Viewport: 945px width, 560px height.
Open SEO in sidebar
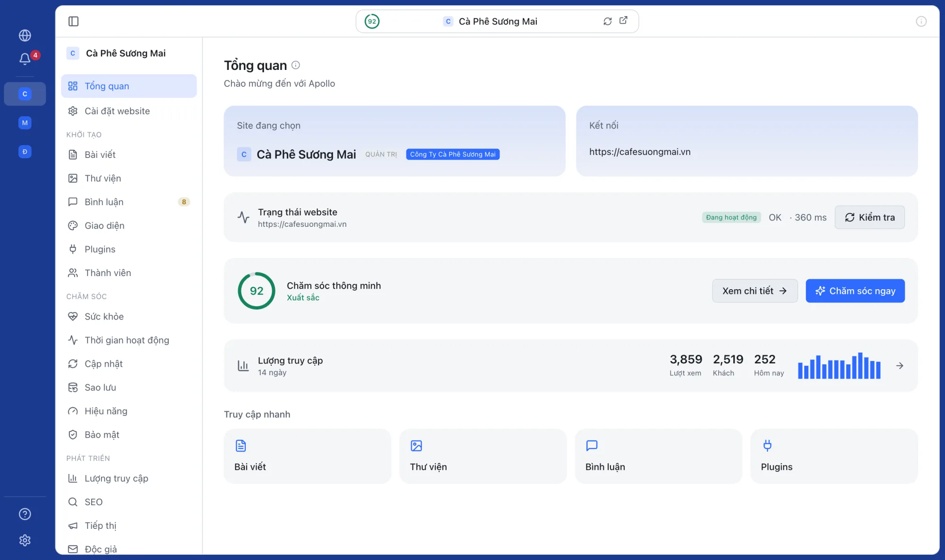(129, 502)
